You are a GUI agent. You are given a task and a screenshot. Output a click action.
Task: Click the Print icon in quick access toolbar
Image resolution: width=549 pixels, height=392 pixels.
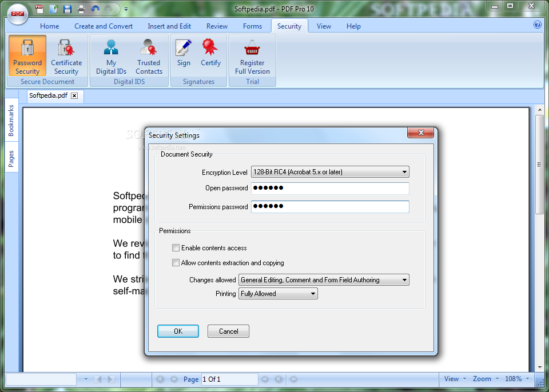[81, 9]
